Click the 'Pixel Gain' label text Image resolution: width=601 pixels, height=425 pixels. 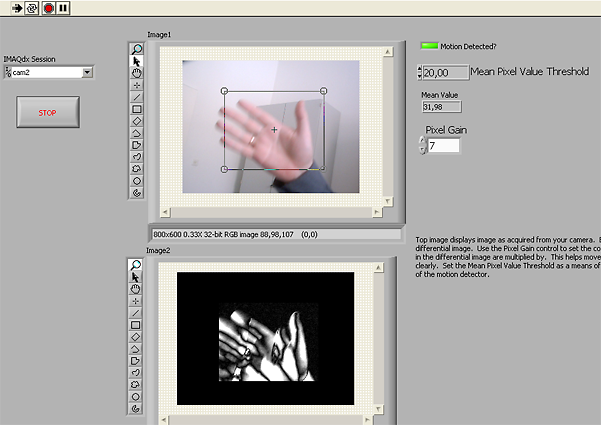(446, 130)
